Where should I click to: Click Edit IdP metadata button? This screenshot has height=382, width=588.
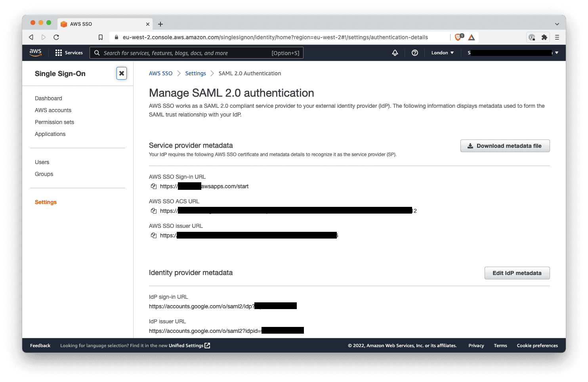click(x=517, y=273)
